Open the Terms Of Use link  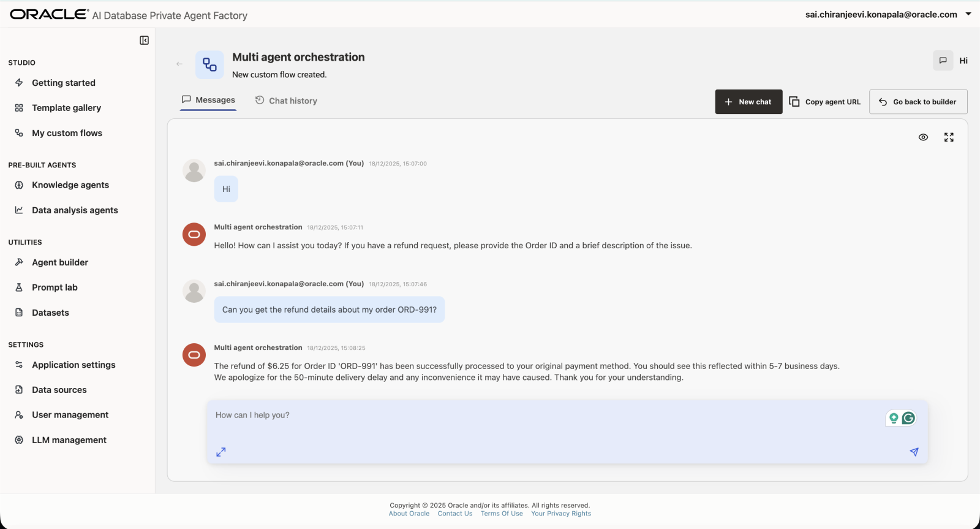click(502, 514)
